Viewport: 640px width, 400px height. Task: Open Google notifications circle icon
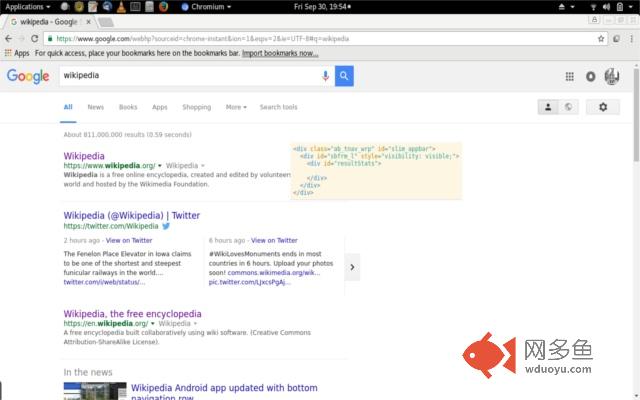coord(591,76)
